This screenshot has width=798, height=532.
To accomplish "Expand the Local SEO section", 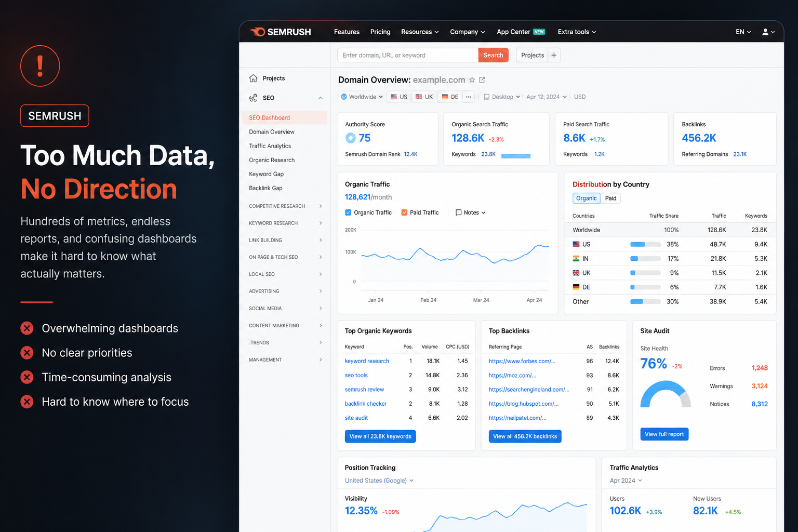I will (285, 274).
